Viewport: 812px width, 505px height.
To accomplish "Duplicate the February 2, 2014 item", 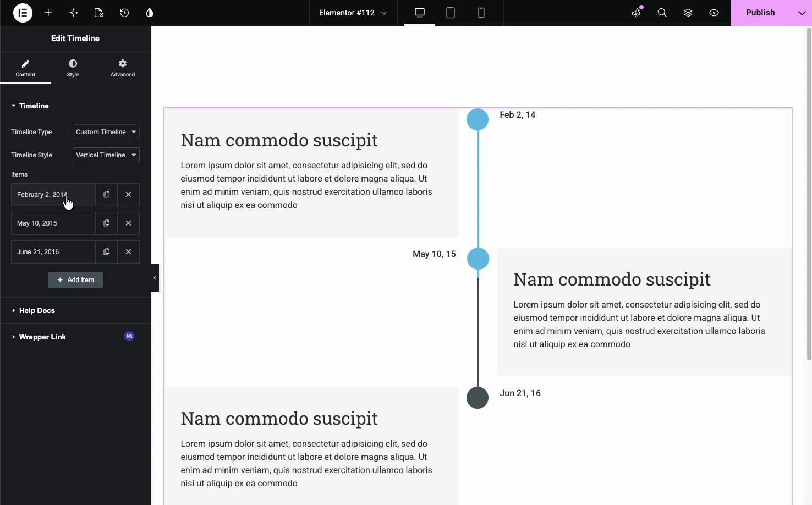I will point(106,195).
